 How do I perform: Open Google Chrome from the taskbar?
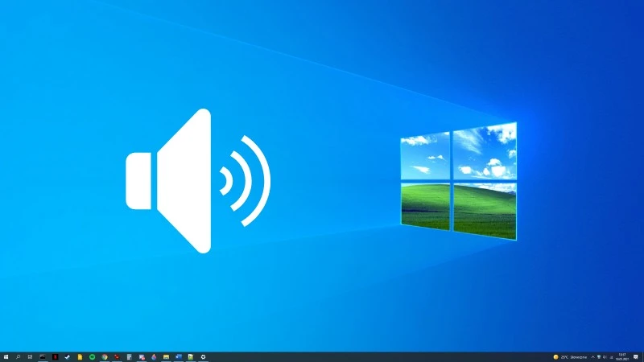[x=105, y=357]
